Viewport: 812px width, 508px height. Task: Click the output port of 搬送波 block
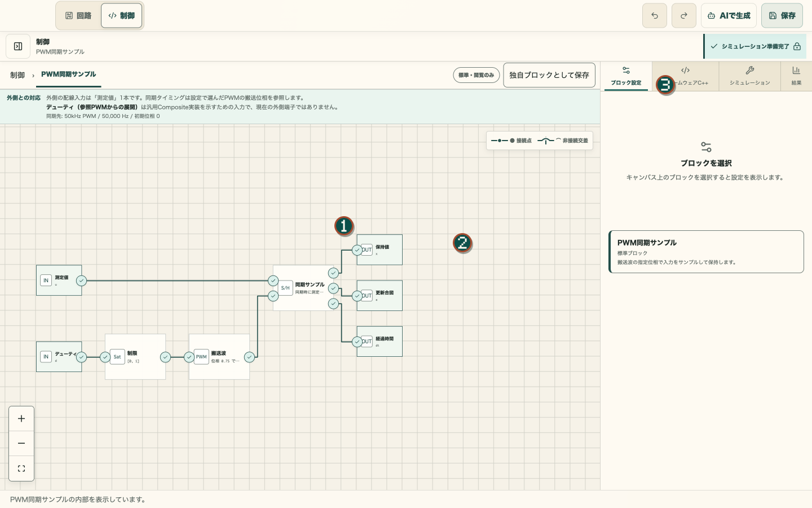249,357
